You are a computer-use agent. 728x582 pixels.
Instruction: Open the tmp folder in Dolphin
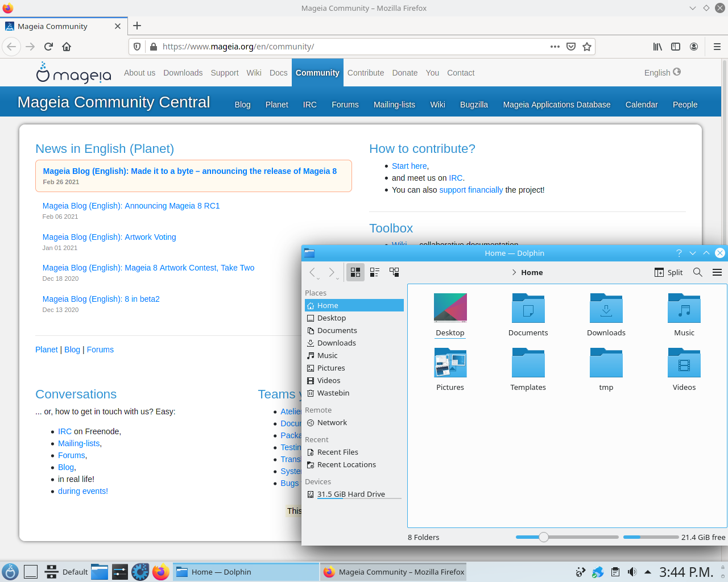pyautogui.click(x=606, y=363)
